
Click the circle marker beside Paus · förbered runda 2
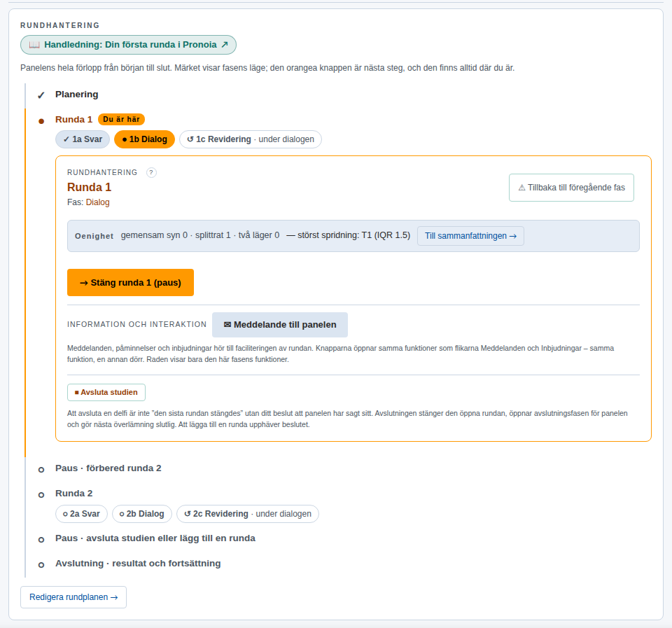[x=41, y=470]
